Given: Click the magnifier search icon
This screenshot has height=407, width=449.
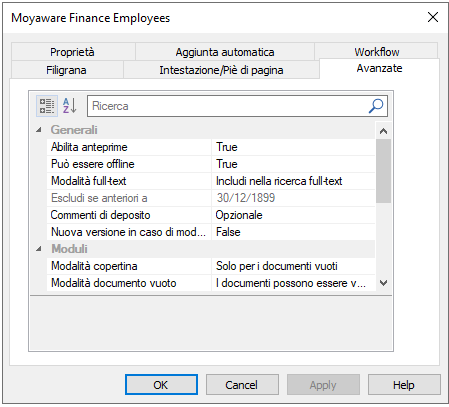Looking at the screenshot, I should [376, 106].
